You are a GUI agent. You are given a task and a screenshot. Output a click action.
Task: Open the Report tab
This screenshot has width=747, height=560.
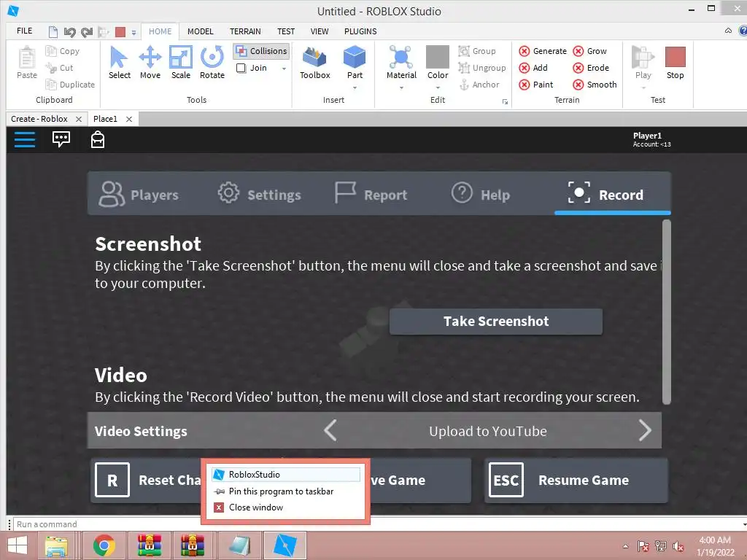point(371,194)
